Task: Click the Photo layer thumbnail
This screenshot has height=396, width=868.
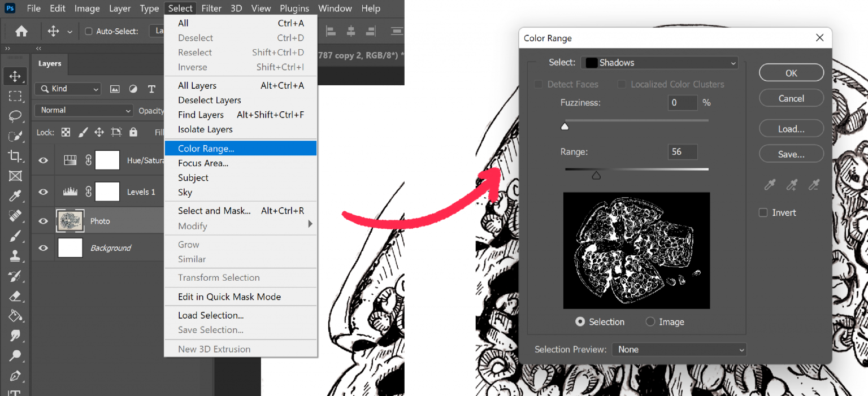Action: pyautogui.click(x=70, y=221)
